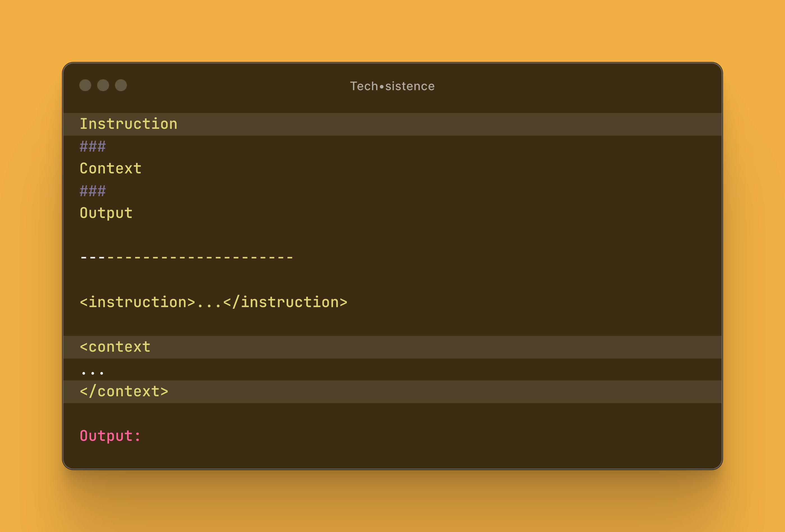This screenshot has width=785, height=532.
Task: Click the third gray window dot
Action: [121, 85]
